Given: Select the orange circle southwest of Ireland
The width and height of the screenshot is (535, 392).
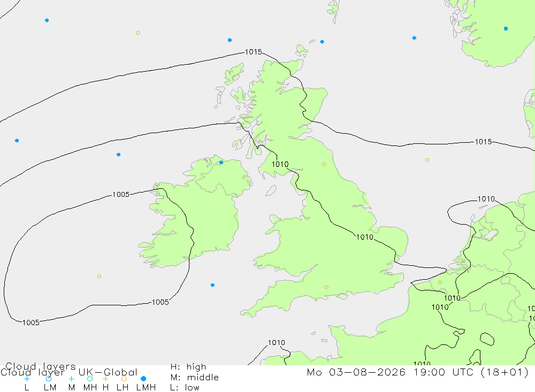Looking at the screenshot, I should (x=100, y=276).
